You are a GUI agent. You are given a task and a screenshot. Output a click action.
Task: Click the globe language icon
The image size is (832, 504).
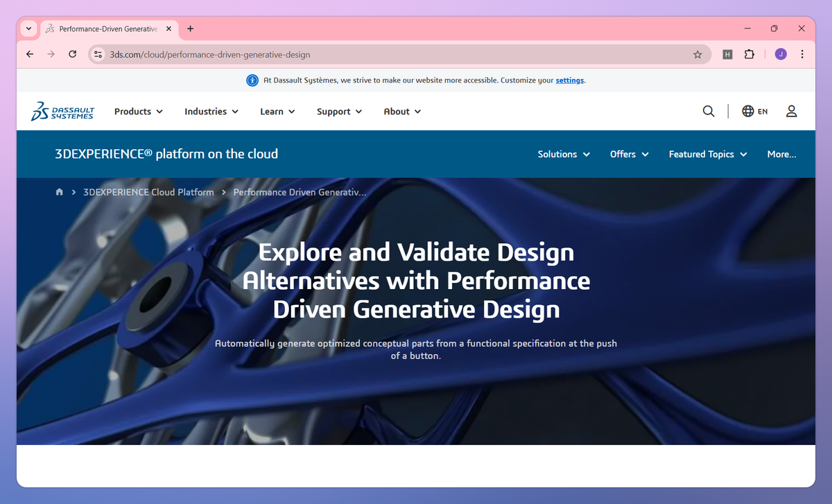click(747, 111)
